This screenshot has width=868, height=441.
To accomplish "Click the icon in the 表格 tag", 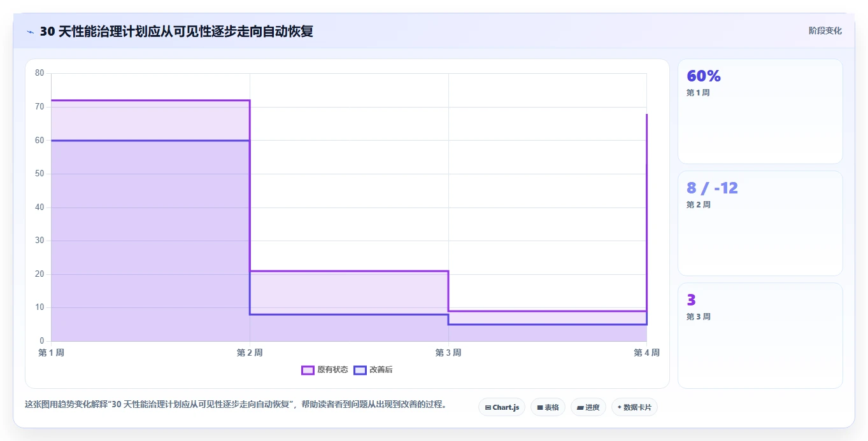I will tap(540, 407).
